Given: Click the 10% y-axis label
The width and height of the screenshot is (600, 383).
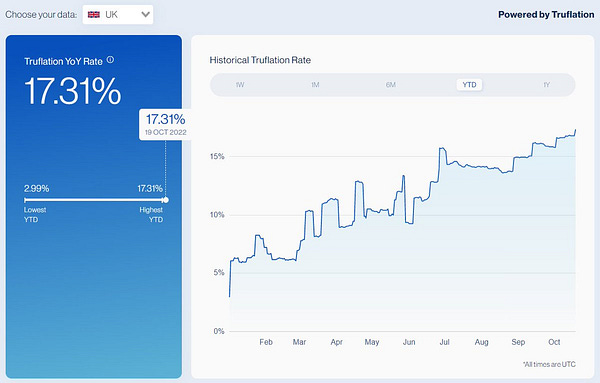Looking at the screenshot, I should click(217, 215).
